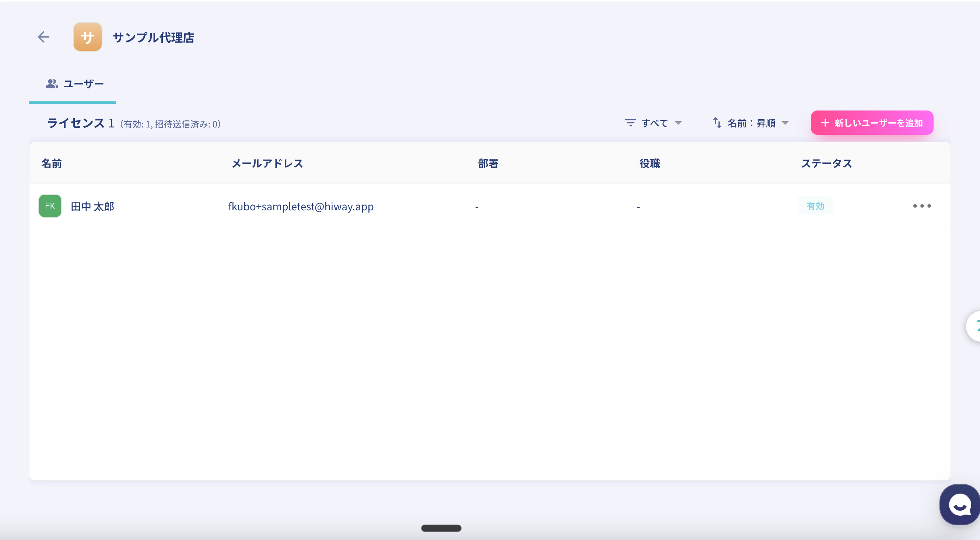Open the three-dot menu for 田中 太郎

pyautogui.click(x=922, y=206)
